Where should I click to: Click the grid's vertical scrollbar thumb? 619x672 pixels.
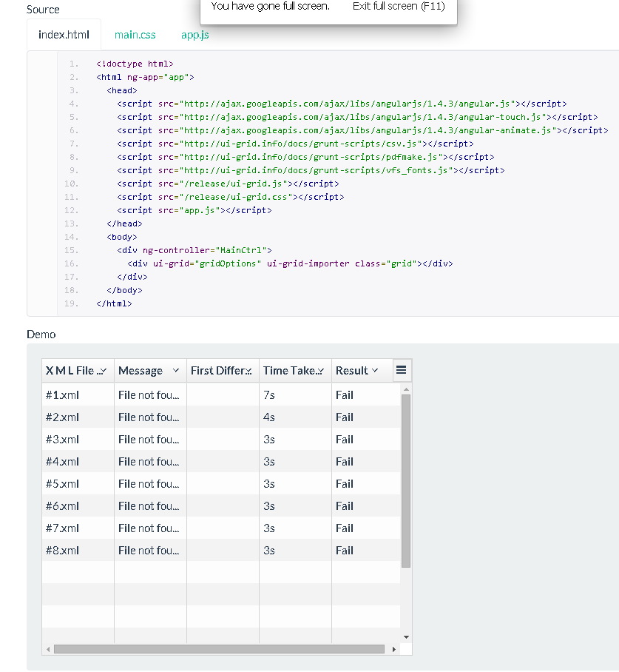[405, 481]
